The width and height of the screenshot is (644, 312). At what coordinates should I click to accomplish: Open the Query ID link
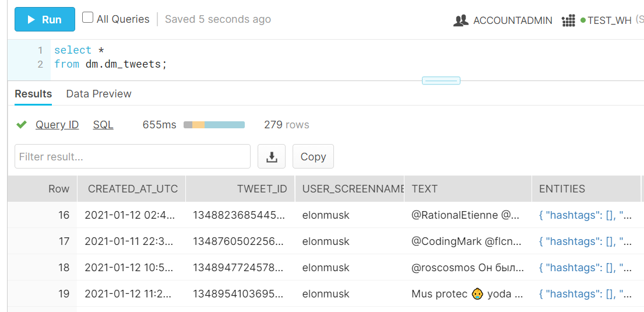(57, 125)
